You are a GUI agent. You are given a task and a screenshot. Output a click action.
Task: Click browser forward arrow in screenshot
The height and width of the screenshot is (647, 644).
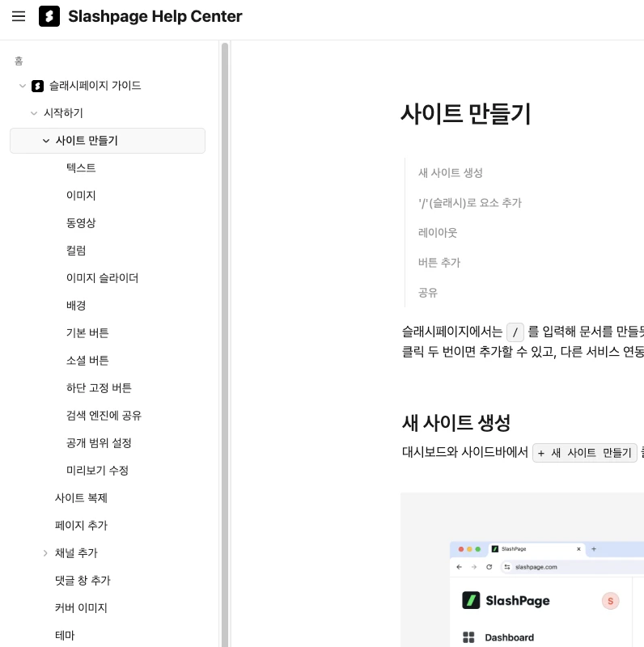point(474,567)
